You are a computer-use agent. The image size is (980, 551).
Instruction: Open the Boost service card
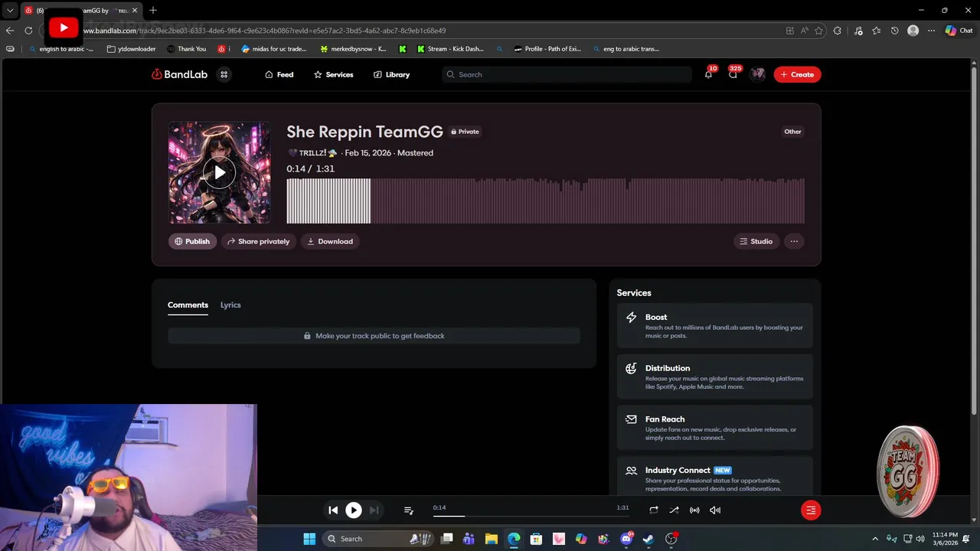[x=715, y=325]
